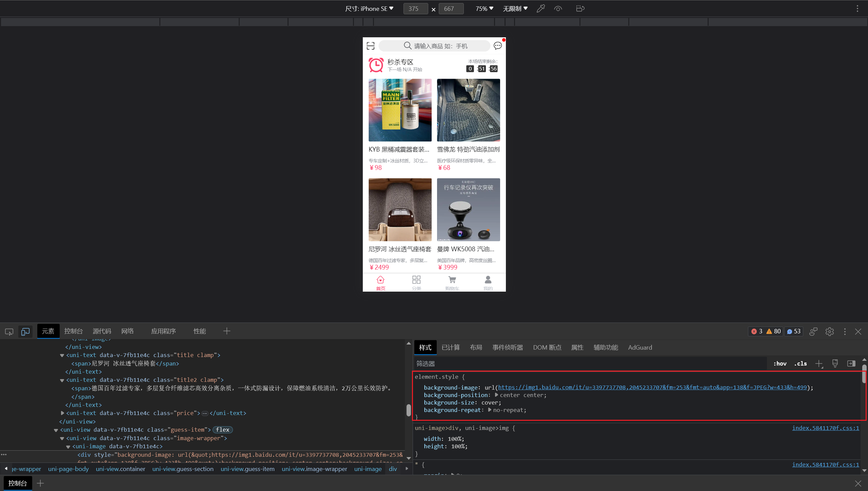Image resolution: width=868 pixels, height=491 pixels.
Task: Toggle the .cls class editor
Action: [x=801, y=364]
